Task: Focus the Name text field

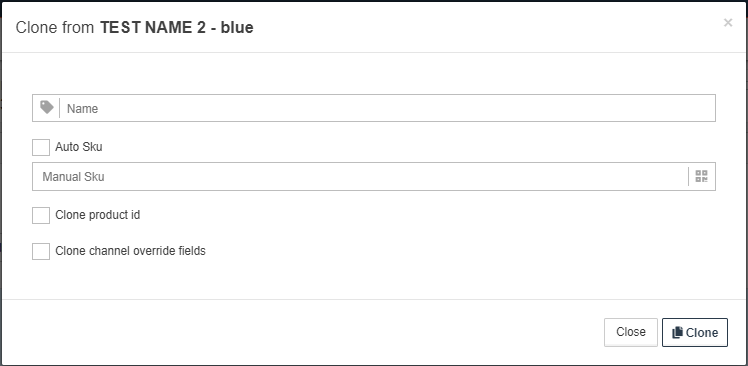Action: point(387,108)
